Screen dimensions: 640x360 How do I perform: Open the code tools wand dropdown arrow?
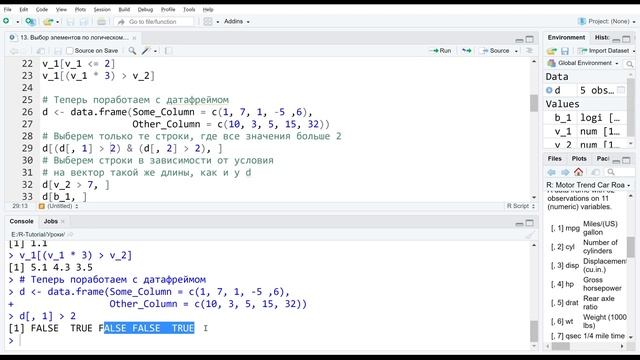coord(156,51)
